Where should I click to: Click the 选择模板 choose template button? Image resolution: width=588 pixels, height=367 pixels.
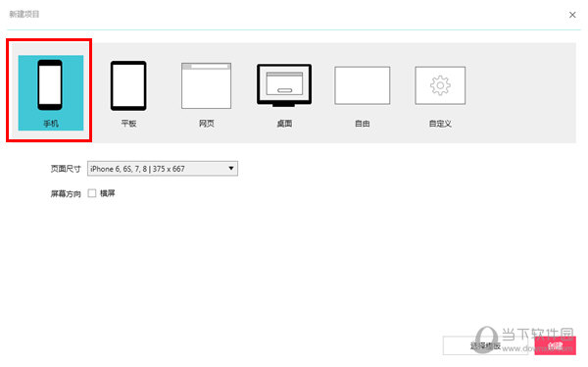click(486, 345)
